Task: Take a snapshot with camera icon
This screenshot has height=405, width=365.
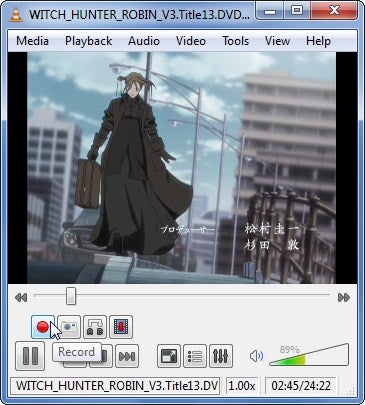Action: click(x=69, y=327)
